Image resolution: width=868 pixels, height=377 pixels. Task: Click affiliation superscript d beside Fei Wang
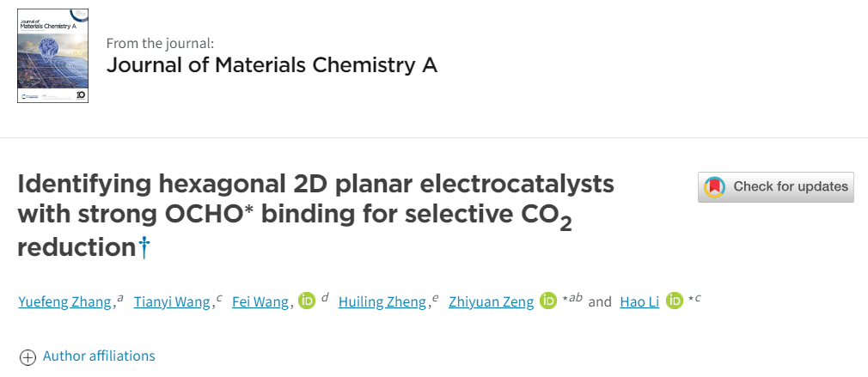click(326, 298)
